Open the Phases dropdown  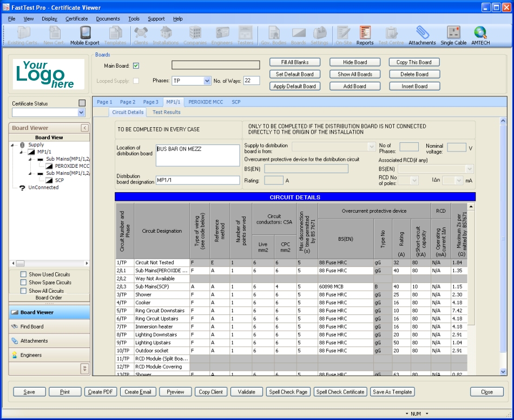tap(207, 81)
